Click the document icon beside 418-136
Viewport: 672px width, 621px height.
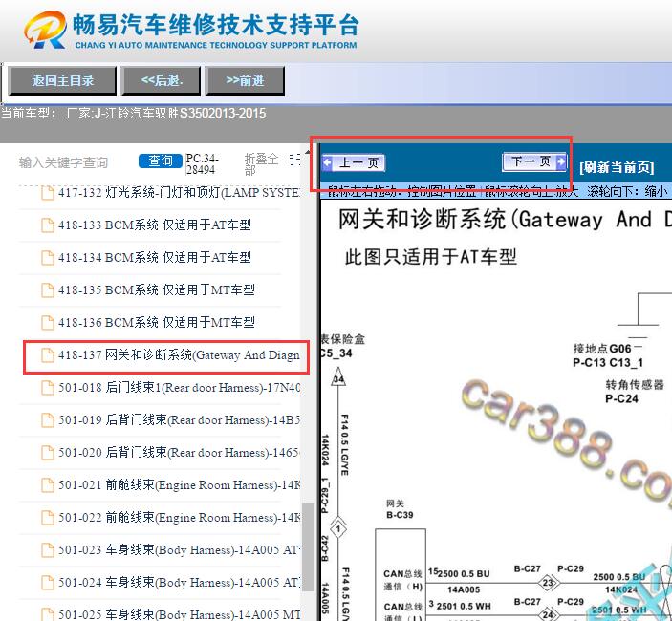pyautogui.click(x=47, y=323)
